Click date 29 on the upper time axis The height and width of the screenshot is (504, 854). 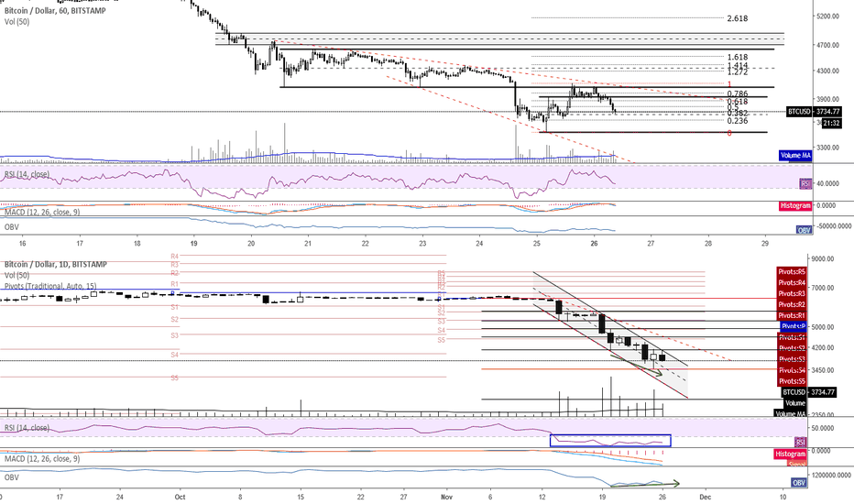pyautogui.click(x=765, y=244)
